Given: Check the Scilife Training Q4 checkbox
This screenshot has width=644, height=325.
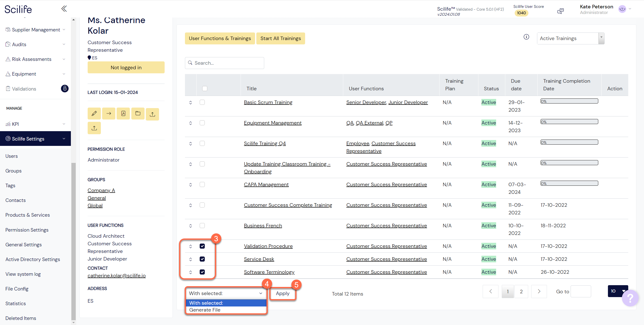Looking at the screenshot, I should pyautogui.click(x=202, y=143).
